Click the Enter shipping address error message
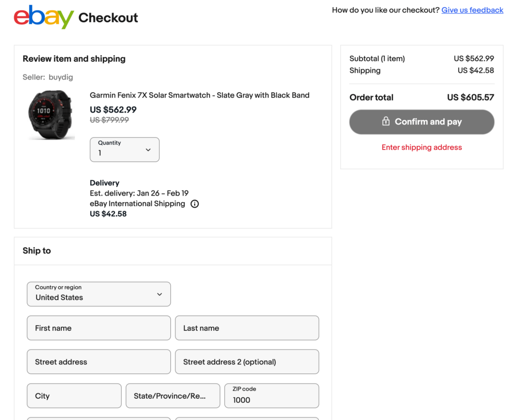The width and height of the screenshot is (519, 420). [x=422, y=147]
